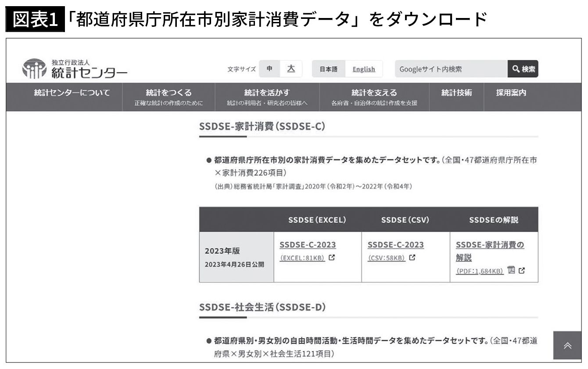The height and width of the screenshot is (369, 588).
Task: Expand 統計を活かす navigation item
Action: coord(267,97)
